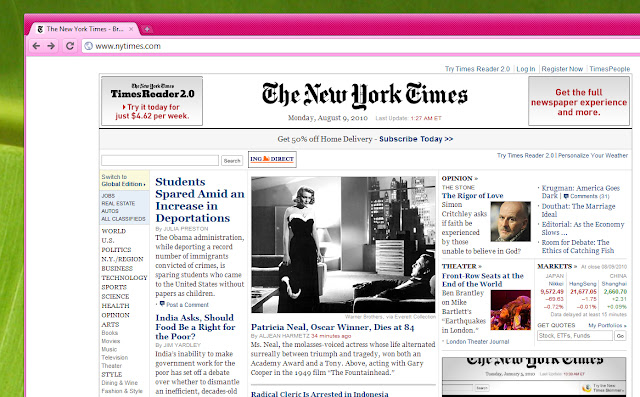Image resolution: width=640 pixels, height=397 pixels.
Task: Expand the MARKETS » section header
Action: point(557,266)
